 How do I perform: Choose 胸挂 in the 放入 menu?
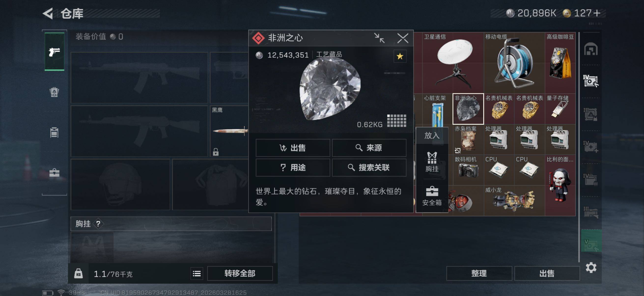(432, 162)
